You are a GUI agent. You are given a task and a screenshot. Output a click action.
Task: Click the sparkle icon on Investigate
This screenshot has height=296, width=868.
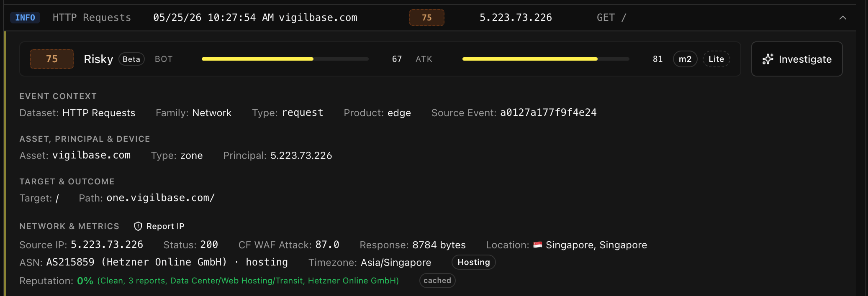click(768, 59)
